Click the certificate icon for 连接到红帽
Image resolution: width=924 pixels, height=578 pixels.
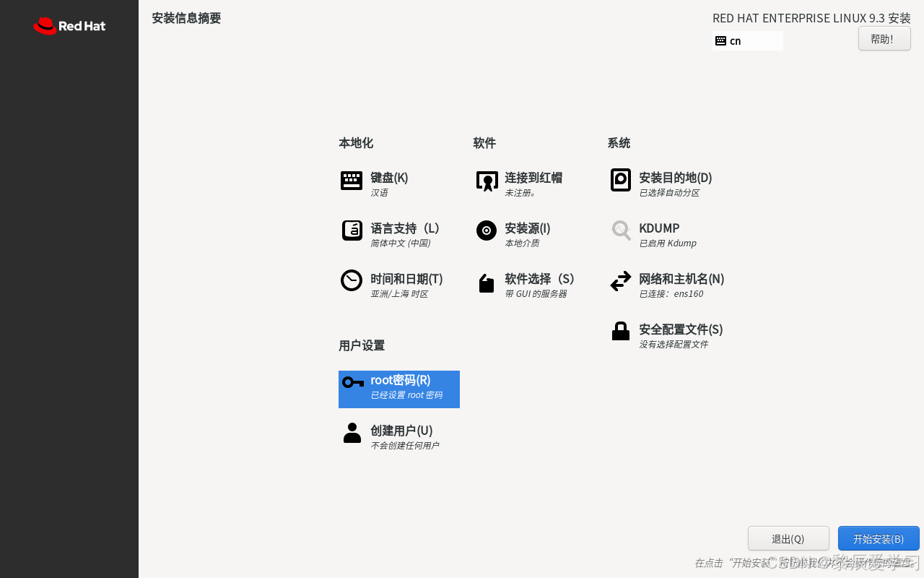coord(487,181)
